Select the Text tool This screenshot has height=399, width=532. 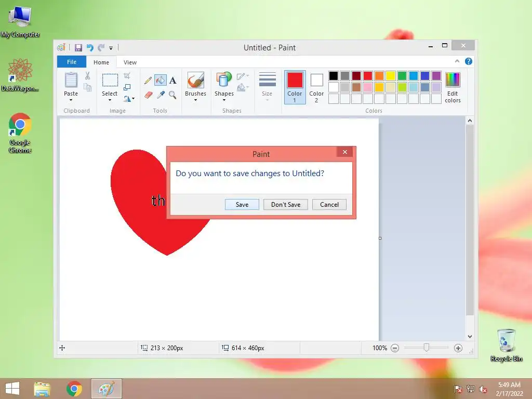coord(172,81)
